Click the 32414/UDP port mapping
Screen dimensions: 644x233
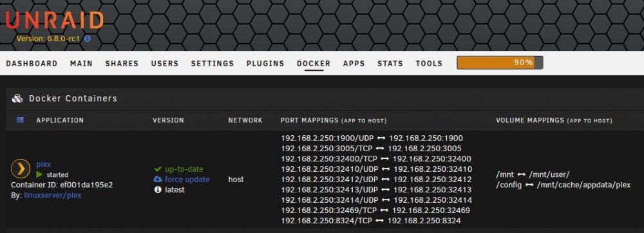point(376,200)
